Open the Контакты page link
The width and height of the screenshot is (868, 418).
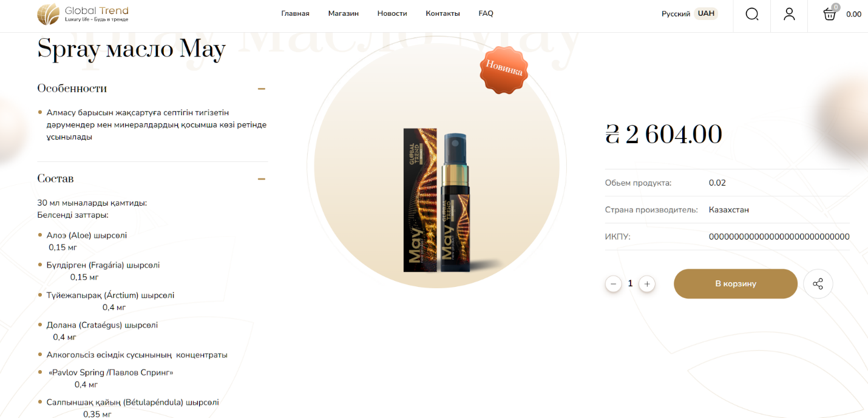point(443,13)
